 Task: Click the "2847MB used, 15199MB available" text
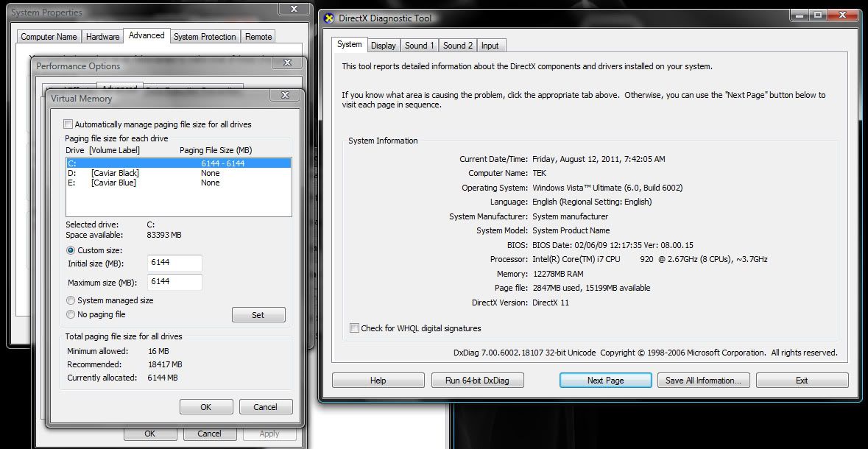(x=591, y=288)
